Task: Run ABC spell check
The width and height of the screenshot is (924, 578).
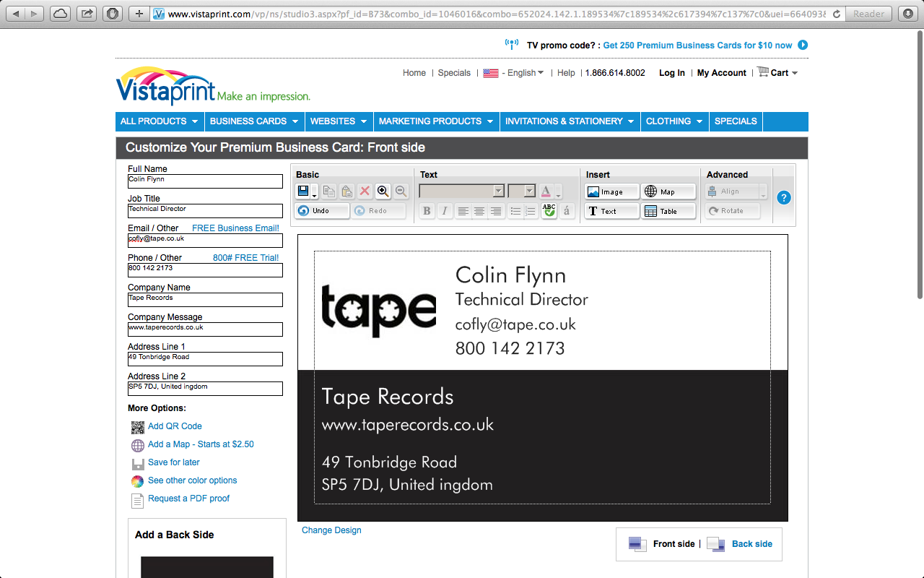Action: point(549,211)
